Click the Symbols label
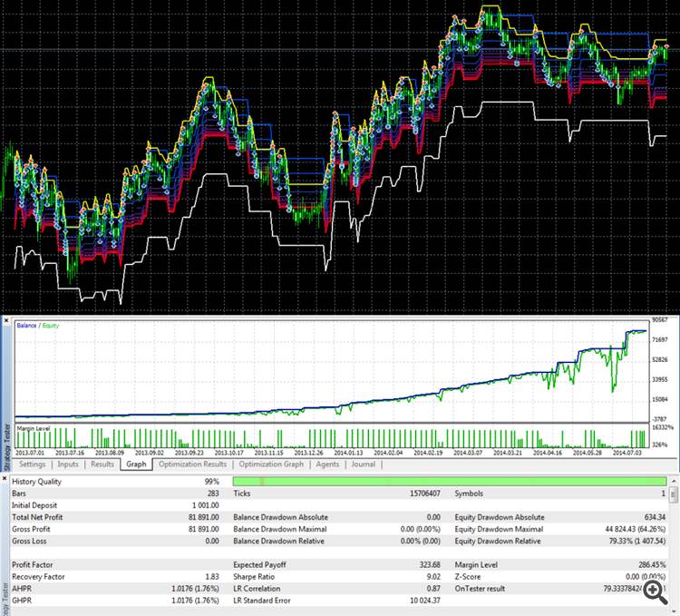This screenshot has height=616, width=680. (469, 494)
